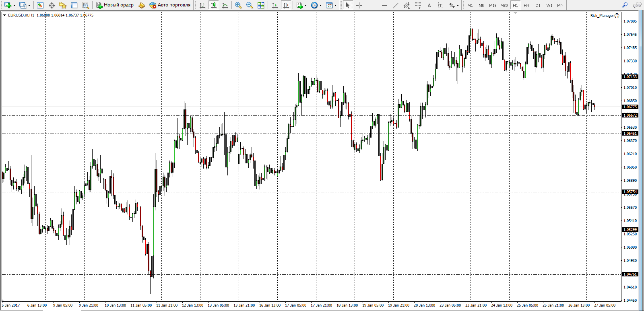Expand the New Chart dropdown arrow

click(x=14, y=6)
